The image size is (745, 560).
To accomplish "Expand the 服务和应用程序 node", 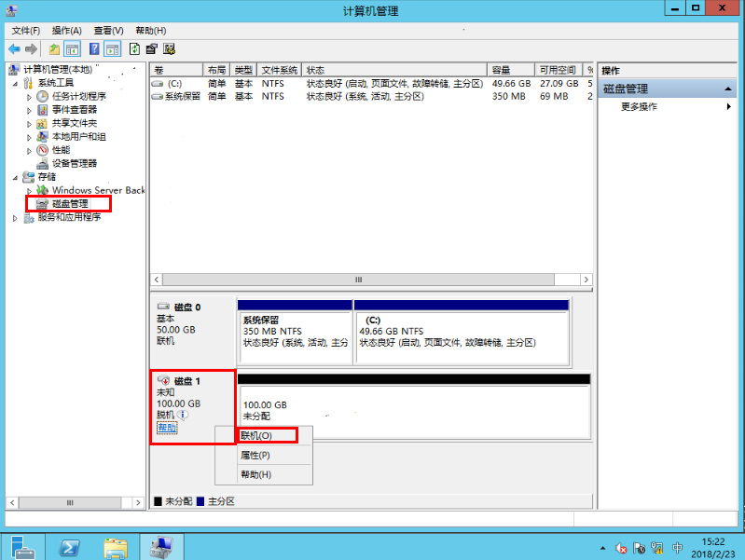I will [15, 218].
